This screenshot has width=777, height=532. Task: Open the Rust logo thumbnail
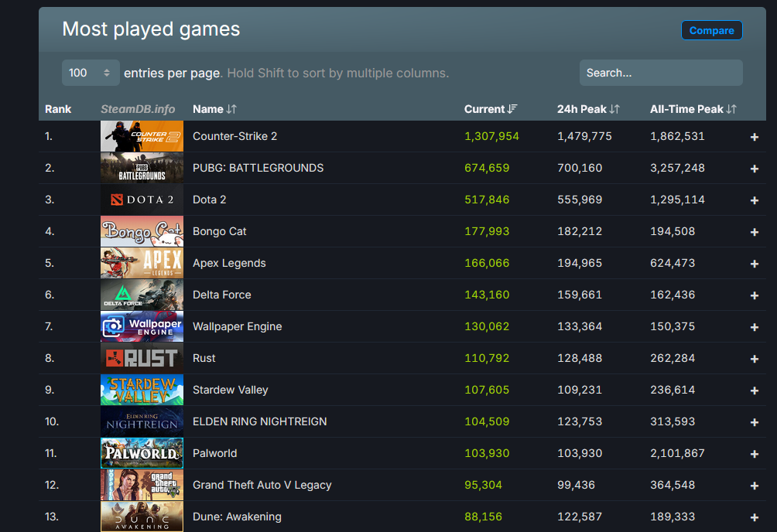pos(142,358)
